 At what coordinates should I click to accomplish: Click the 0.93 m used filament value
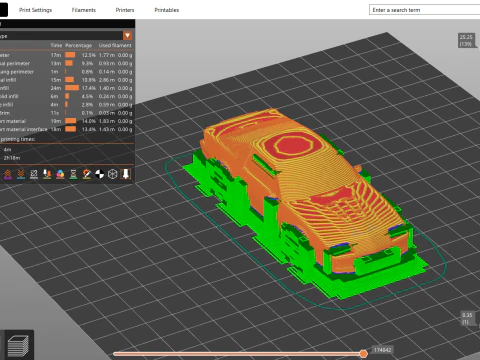(x=107, y=63)
